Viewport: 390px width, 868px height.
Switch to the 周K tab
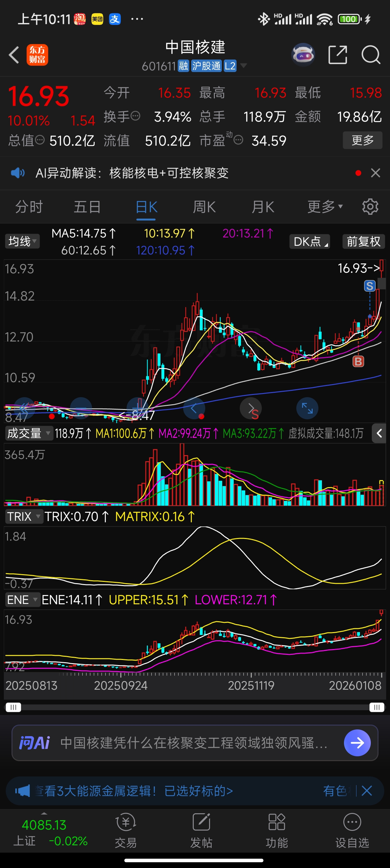coord(204,206)
